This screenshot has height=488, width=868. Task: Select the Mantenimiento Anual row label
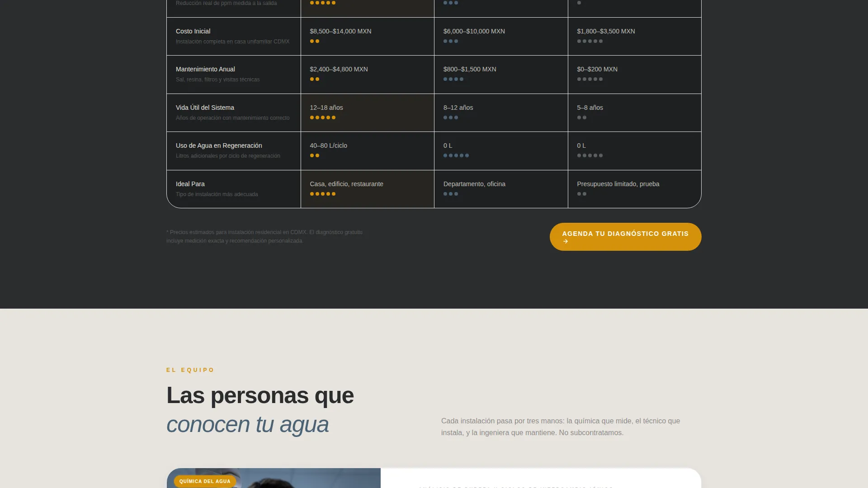coord(205,69)
